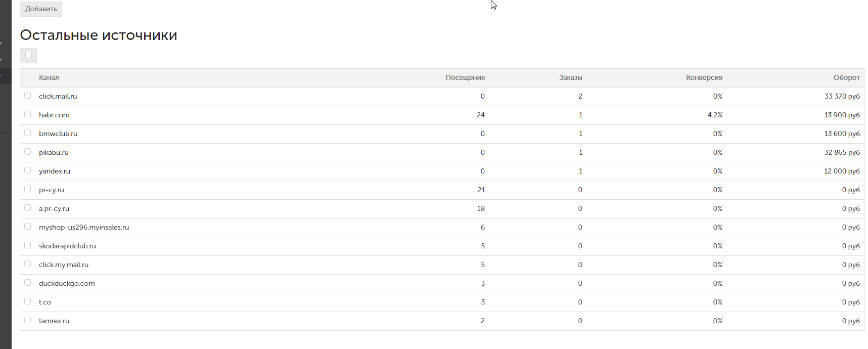868x349 pixels.
Task: Click the t.co channel name
Action: point(45,302)
